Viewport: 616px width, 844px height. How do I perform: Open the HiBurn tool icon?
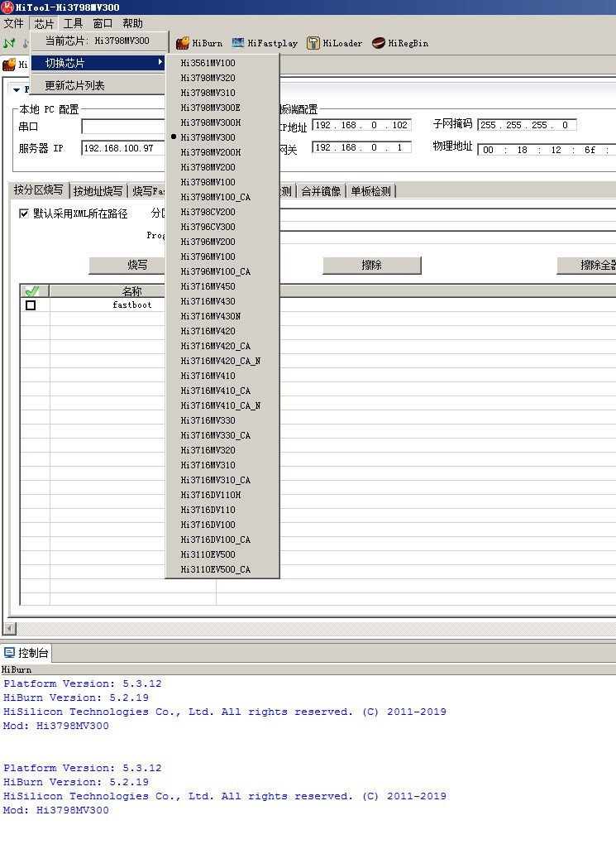click(183, 43)
